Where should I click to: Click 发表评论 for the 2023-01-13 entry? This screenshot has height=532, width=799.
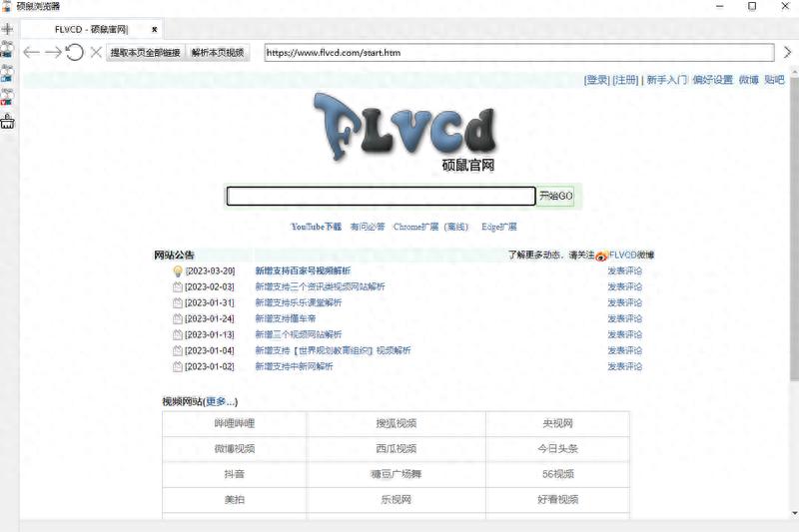pyautogui.click(x=625, y=334)
